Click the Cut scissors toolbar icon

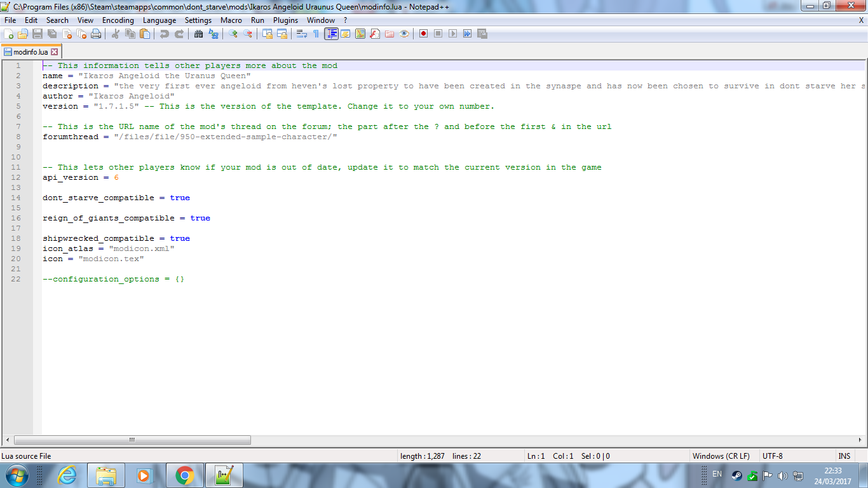tap(116, 34)
